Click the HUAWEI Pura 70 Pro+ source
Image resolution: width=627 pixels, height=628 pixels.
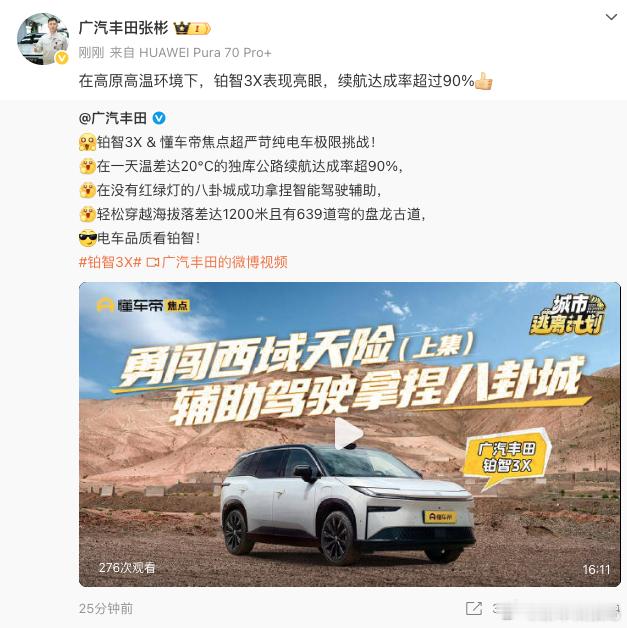pyautogui.click(x=205, y=52)
